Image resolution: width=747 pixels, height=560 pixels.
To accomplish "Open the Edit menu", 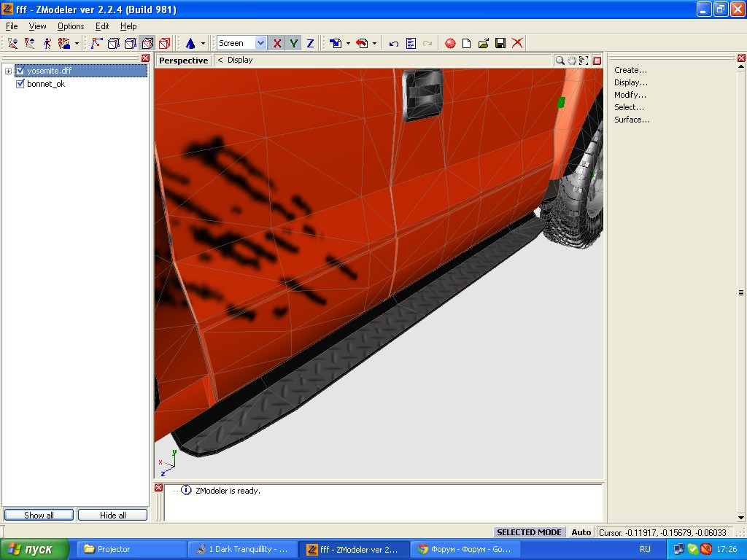I will pos(102,26).
